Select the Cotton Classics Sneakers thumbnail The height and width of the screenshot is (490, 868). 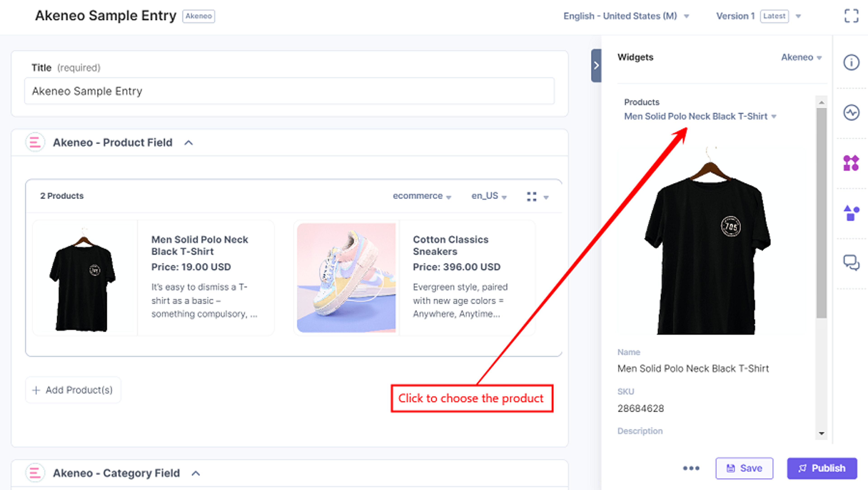point(346,278)
